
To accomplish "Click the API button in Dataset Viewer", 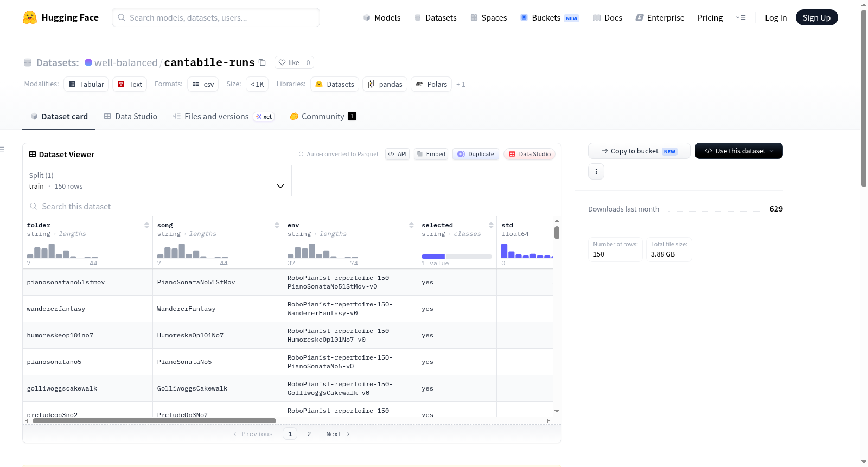I will (397, 154).
